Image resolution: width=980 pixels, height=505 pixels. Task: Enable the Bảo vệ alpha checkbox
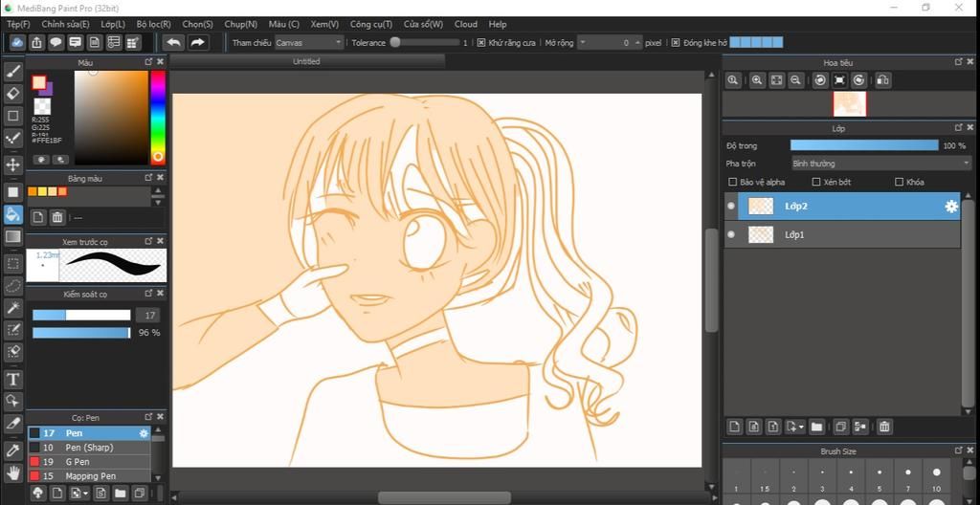tap(733, 182)
